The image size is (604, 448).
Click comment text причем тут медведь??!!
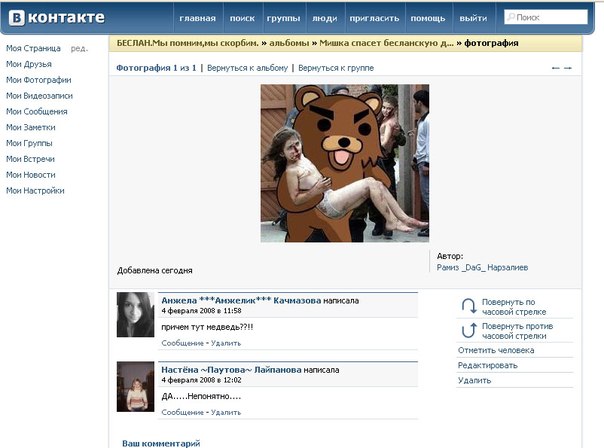(207, 327)
